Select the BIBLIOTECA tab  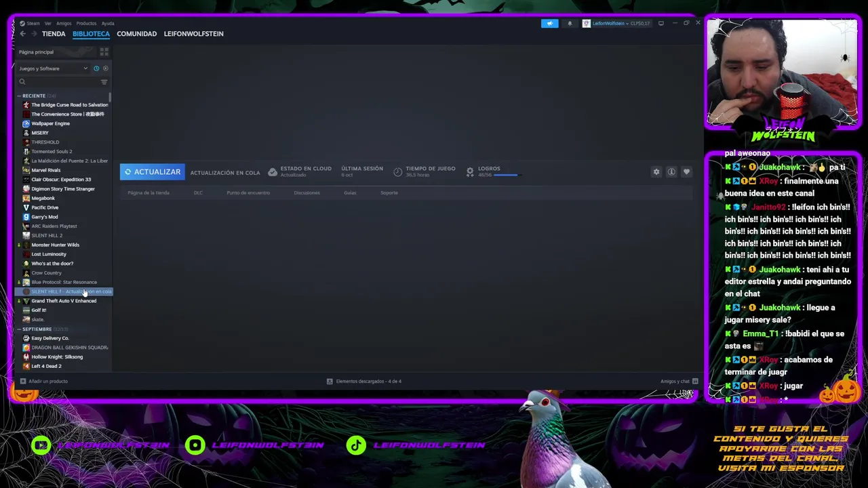tap(91, 34)
